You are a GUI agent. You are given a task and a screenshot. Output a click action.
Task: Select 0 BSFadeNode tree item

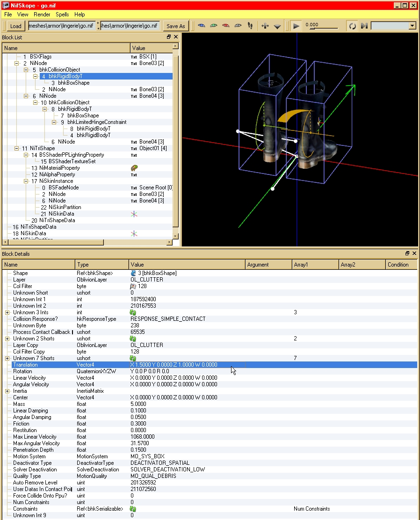click(x=60, y=188)
